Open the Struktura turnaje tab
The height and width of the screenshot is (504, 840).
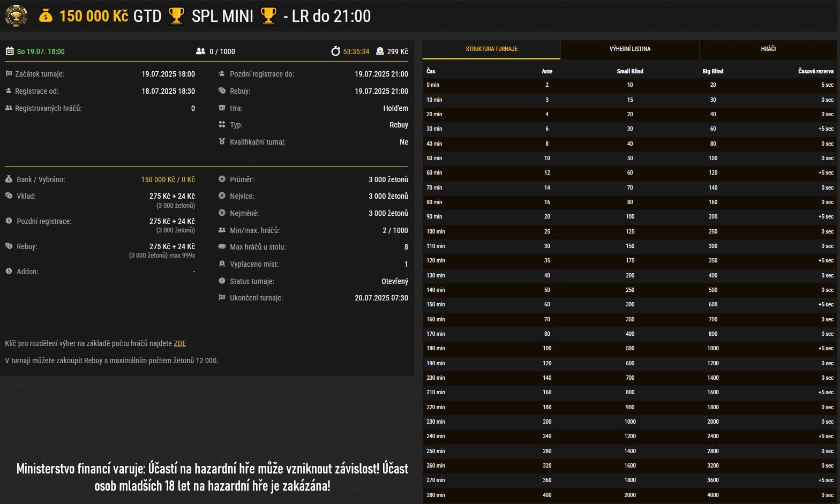coord(491,49)
